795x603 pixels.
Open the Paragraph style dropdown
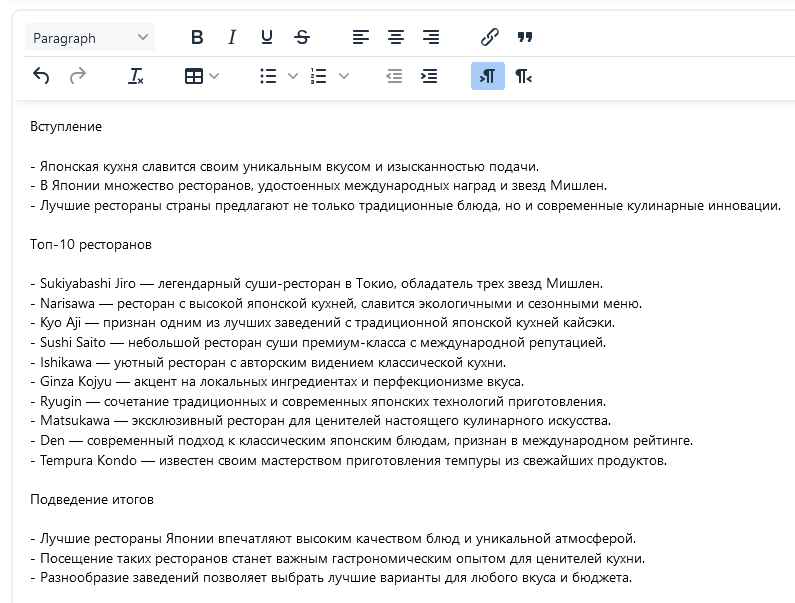[x=90, y=38]
